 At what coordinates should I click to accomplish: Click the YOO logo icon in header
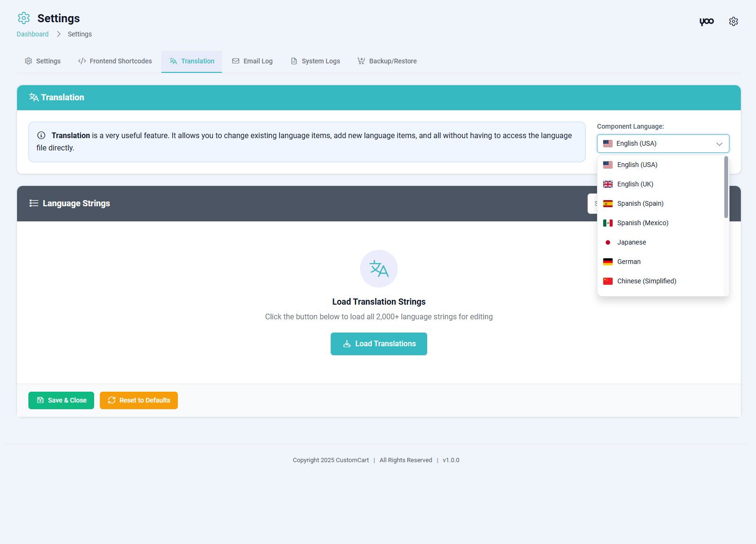[706, 22]
